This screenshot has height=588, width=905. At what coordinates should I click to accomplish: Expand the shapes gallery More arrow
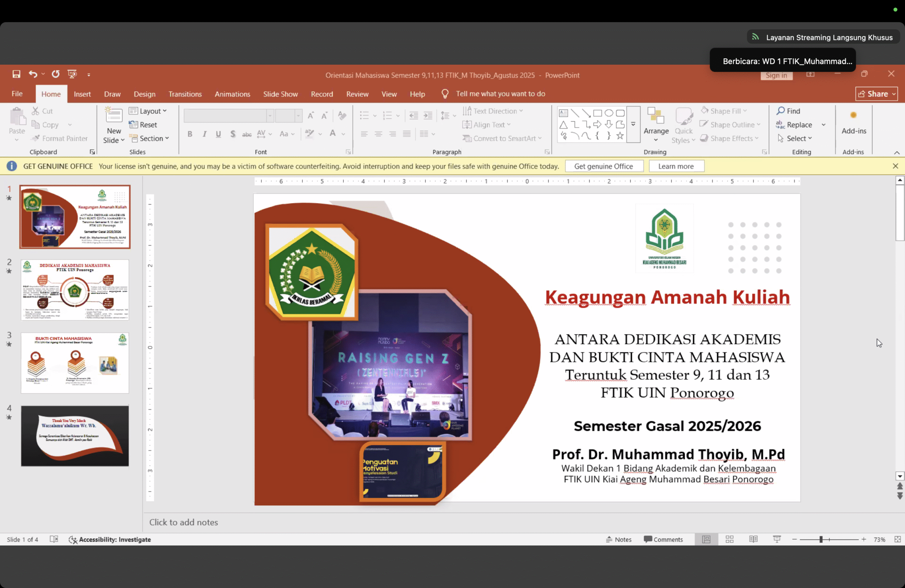pyautogui.click(x=633, y=124)
